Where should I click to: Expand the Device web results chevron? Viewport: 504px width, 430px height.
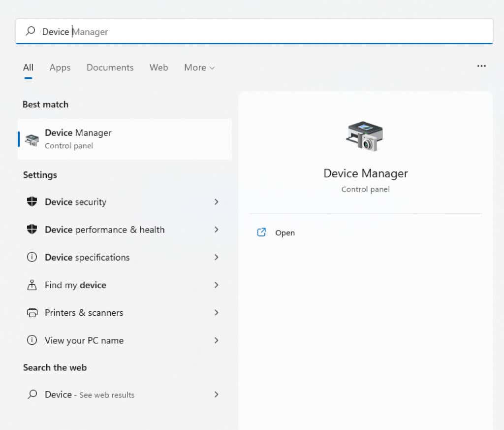click(217, 395)
